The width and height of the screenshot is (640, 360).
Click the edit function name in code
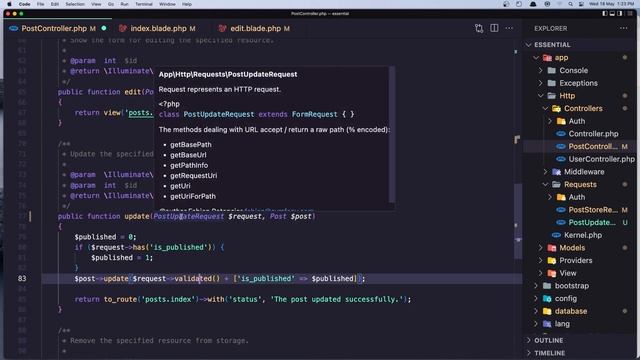click(133, 92)
